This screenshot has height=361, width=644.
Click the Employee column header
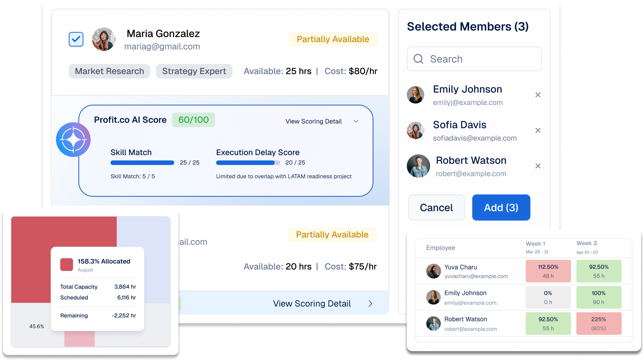click(x=440, y=248)
